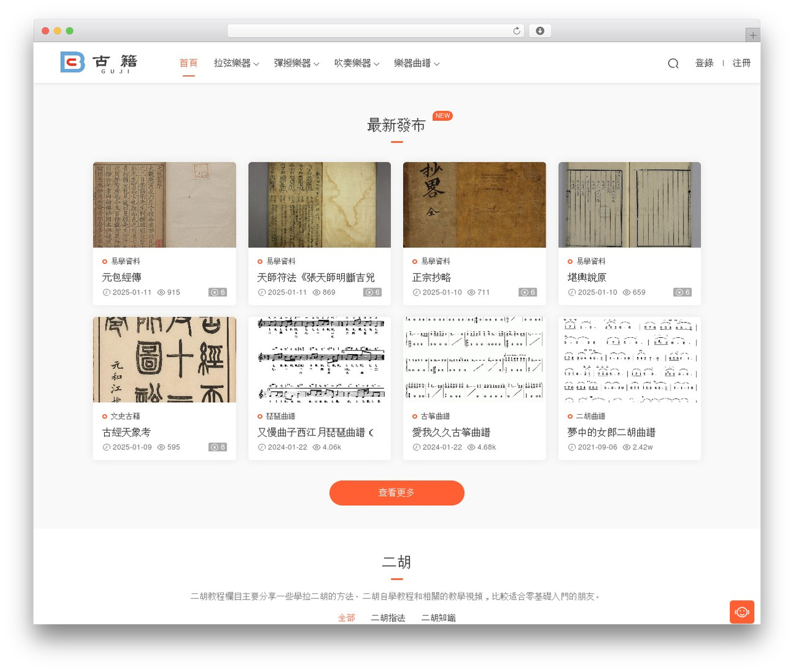Open the 琵琶曲譜 sheet music thumbnail

click(319, 360)
